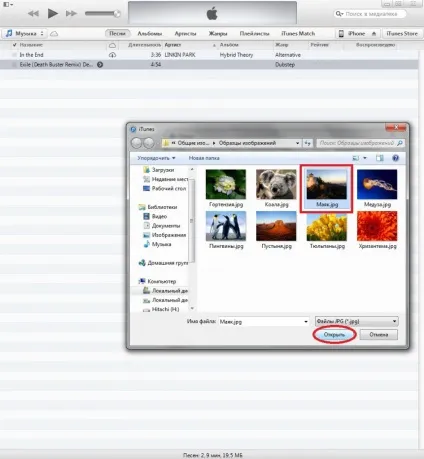The image size is (424, 459).
Task: Adjust the iTunes volume slider
Action: (102, 14)
